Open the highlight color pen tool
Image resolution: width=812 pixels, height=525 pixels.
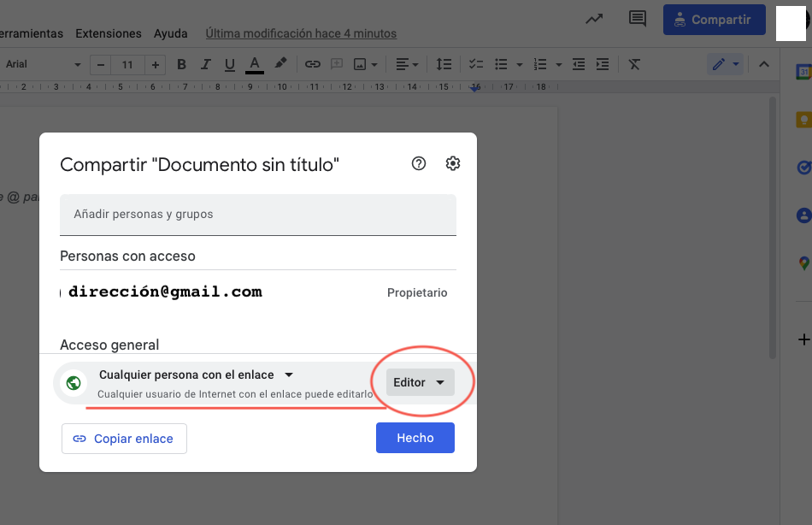tap(280, 64)
